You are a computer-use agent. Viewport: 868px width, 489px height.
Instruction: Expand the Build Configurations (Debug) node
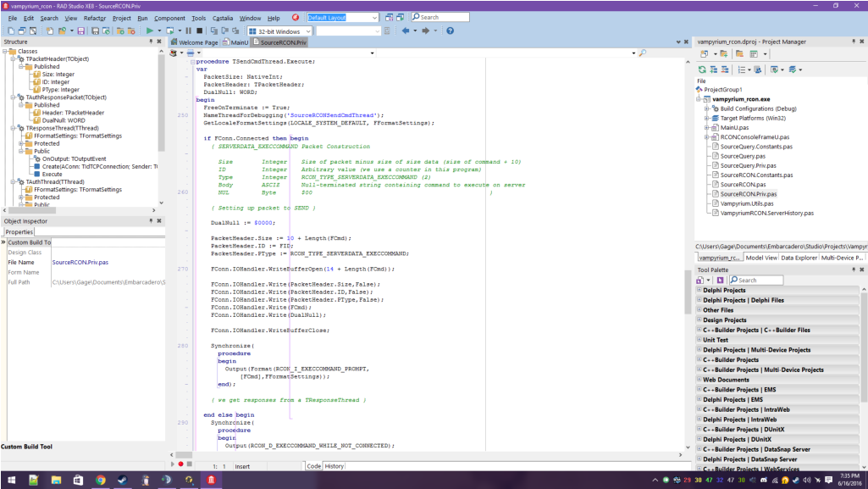click(x=706, y=108)
